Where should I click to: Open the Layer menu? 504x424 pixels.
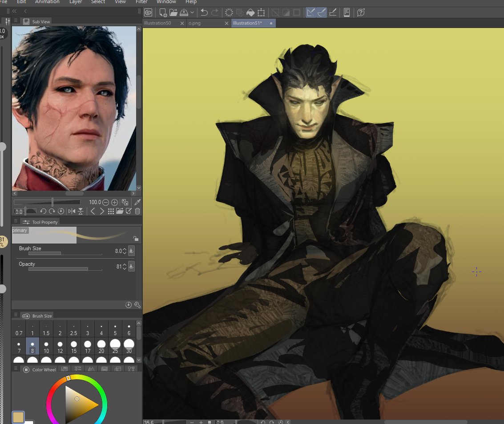click(76, 2)
